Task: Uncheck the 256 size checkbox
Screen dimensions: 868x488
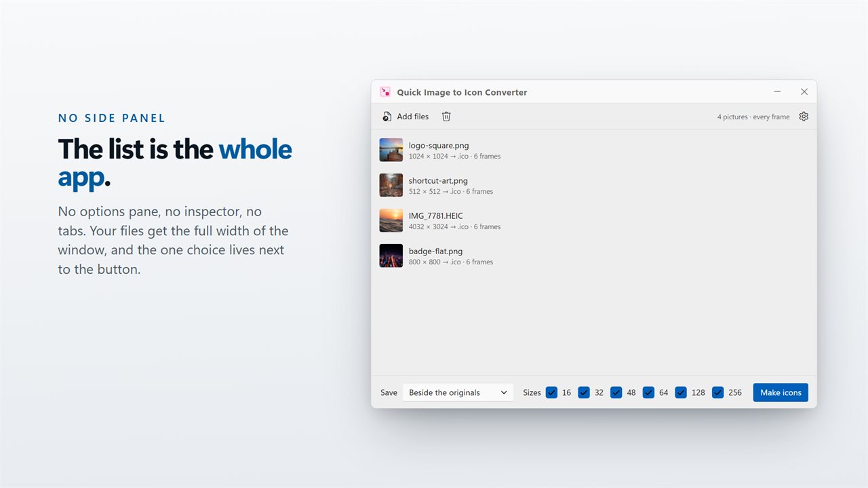Action: click(x=718, y=392)
